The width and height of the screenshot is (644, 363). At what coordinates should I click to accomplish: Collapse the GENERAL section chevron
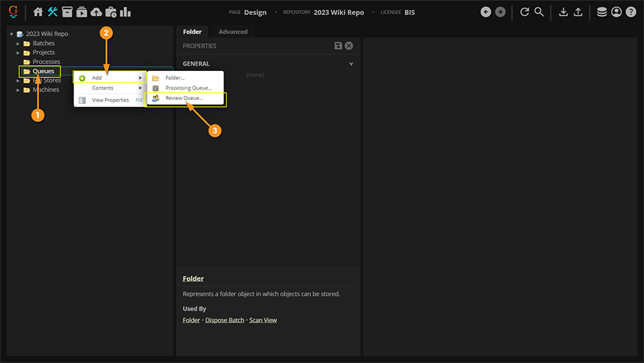351,64
